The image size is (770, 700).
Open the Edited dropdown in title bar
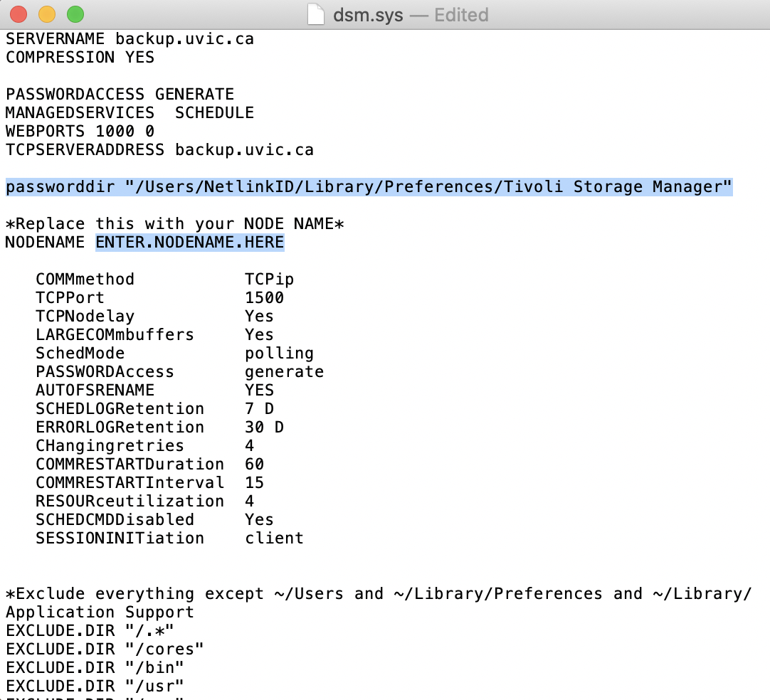[461, 15]
